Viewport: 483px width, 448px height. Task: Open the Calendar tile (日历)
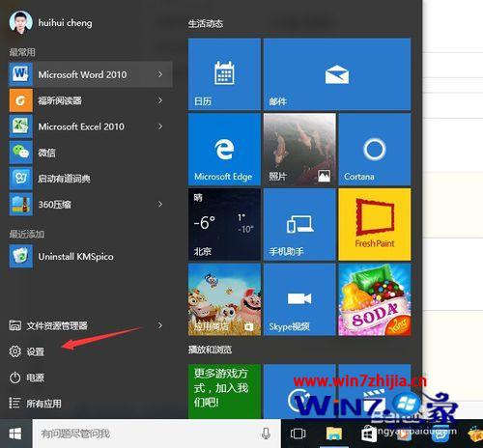(224, 74)
